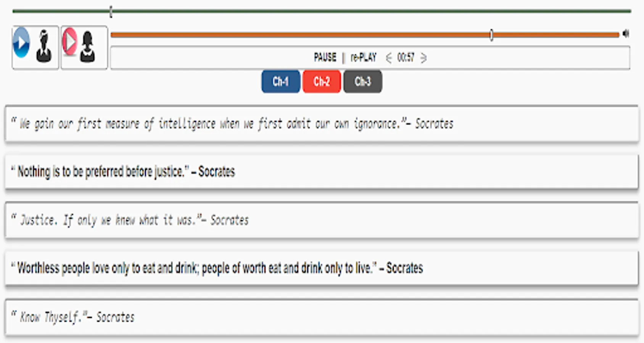Click the handle on the orange audio slider
This screenshot has width=644, height=343.
(x=491, y=35)
